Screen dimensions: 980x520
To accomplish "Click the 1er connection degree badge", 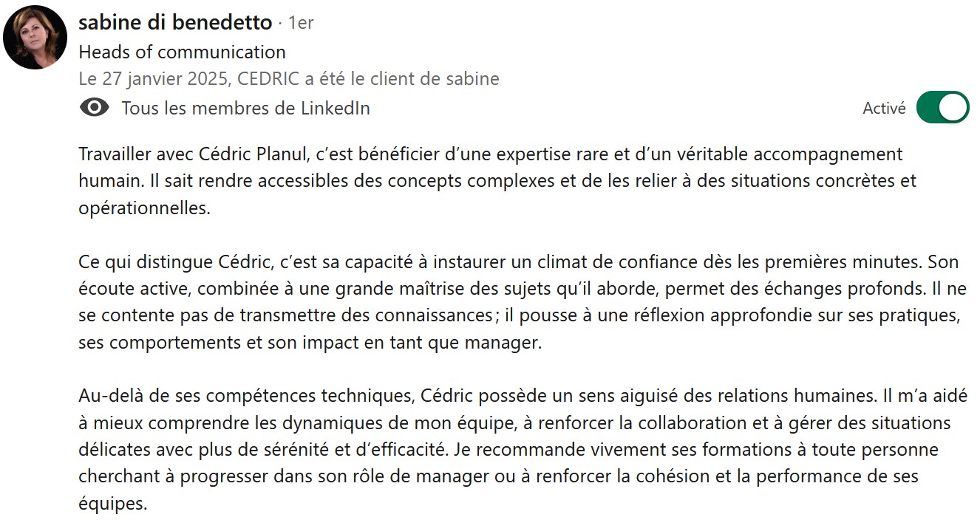I will tap(301, 23).
